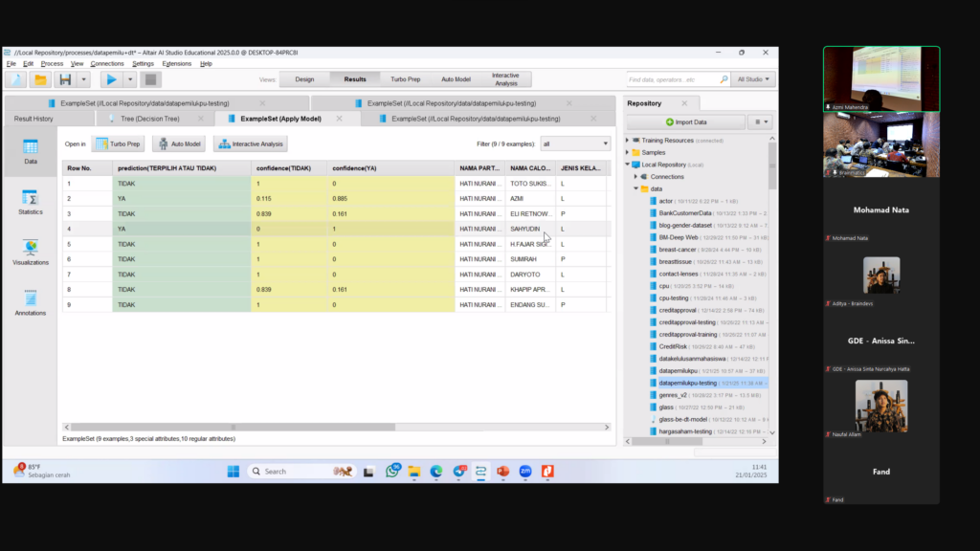Open the Statistics view in the left sidebar

point(30,202)
